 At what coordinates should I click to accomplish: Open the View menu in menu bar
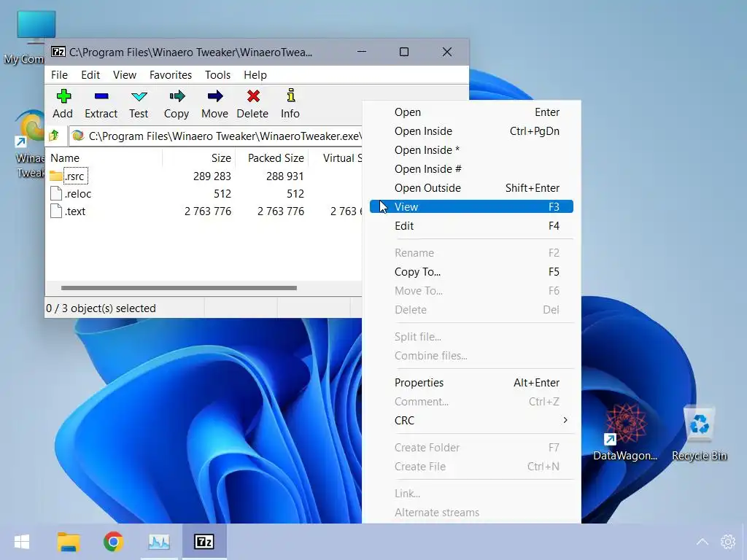[125, 75]
